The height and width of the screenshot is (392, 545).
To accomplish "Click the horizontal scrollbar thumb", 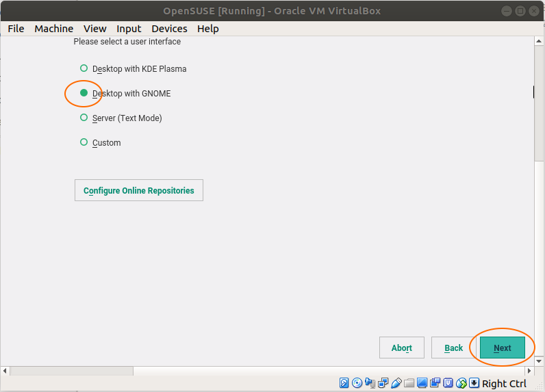I will (72, 371).
